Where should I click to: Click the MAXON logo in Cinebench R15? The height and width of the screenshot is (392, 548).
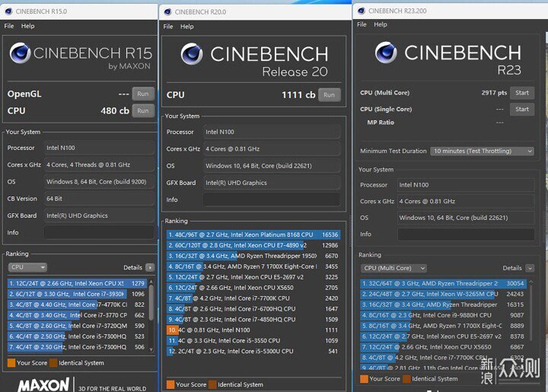click(43, 384)
